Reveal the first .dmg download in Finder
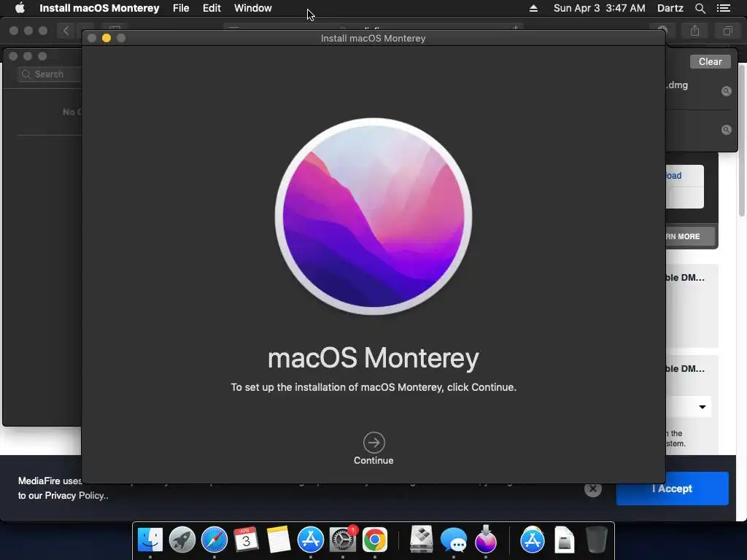The height and width of the screenshot is (560, 747). (726, 91)
